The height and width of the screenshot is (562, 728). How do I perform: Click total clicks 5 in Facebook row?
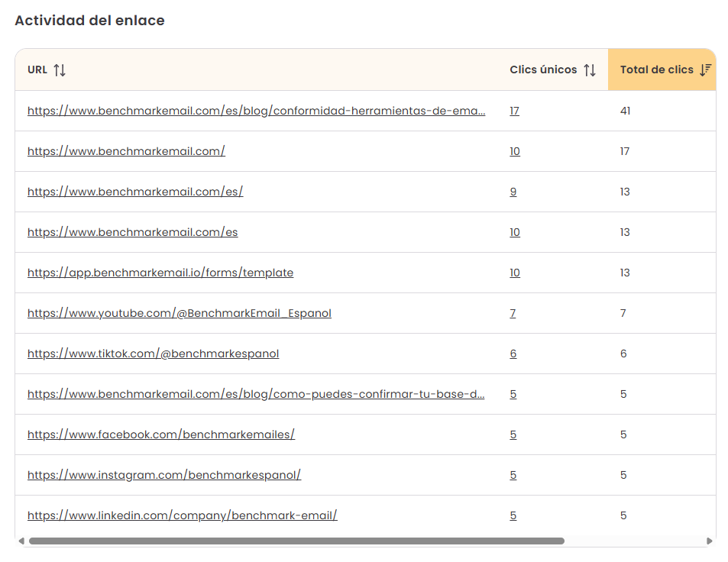[623, 434]
